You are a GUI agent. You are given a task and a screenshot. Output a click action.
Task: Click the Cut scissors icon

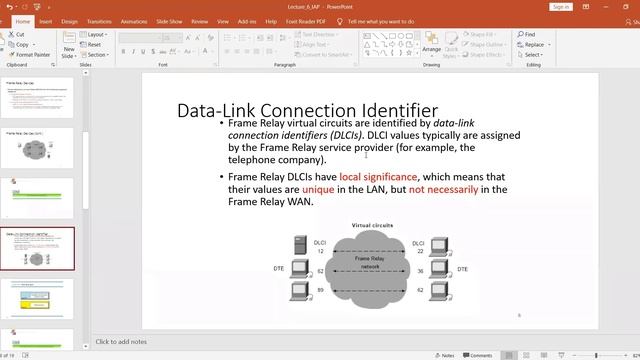(11, 34)
